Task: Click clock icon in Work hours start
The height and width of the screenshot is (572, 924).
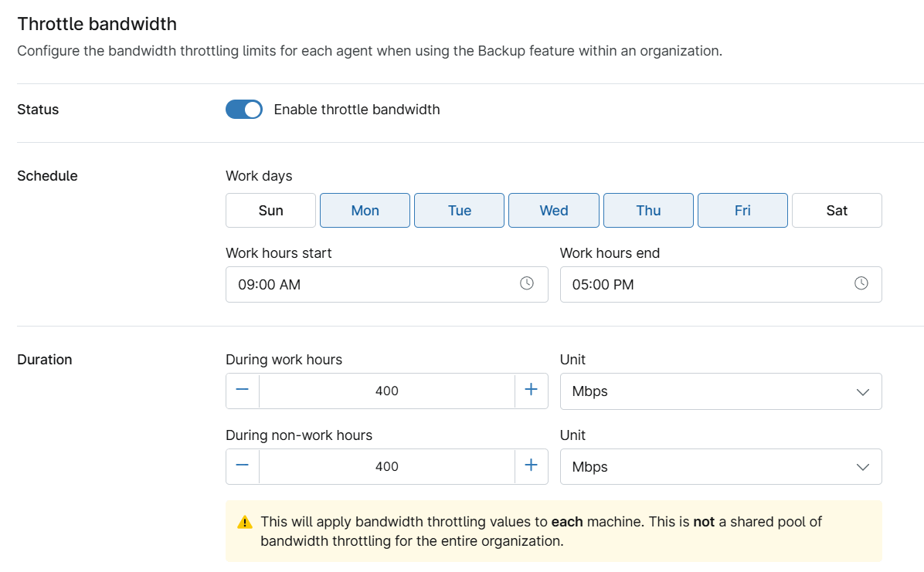Action: [527, 283]
